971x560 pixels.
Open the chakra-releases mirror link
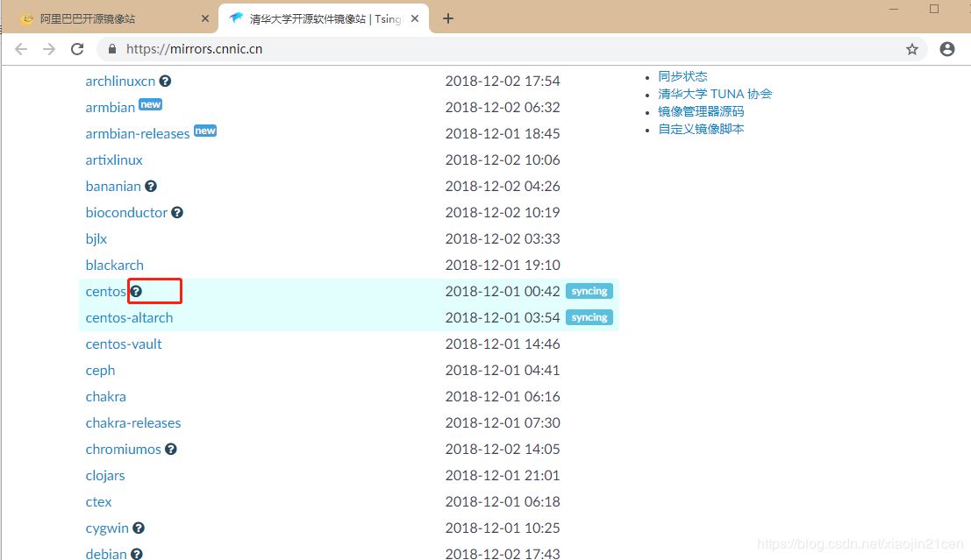pos(133,423)
